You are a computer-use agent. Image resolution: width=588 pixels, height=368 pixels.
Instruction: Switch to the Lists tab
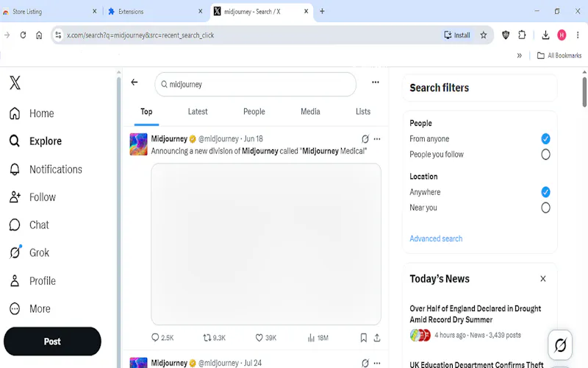click(x=363, y=112)
